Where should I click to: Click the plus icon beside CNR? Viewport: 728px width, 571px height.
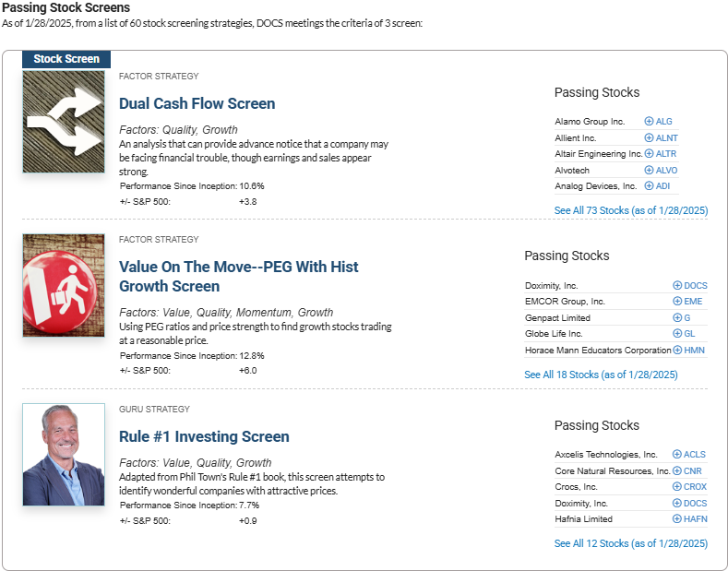point(677,471)
